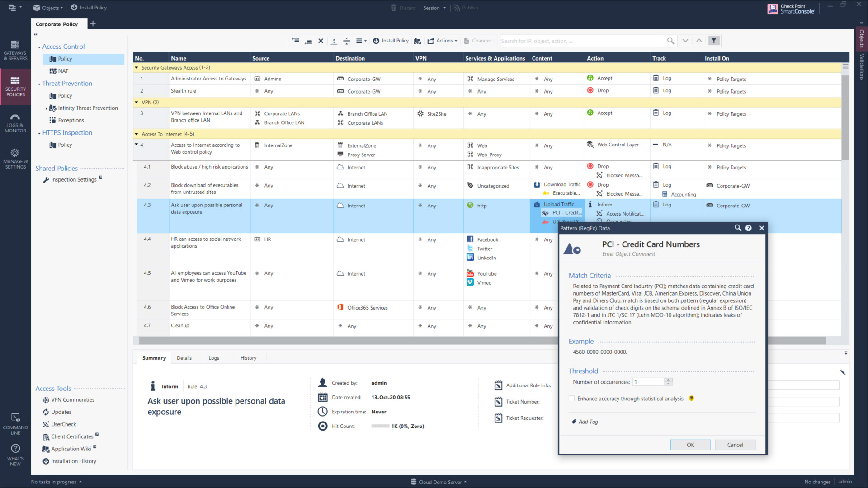868x488 pixels.
Task: Open search within the Pattern dialog
Action: (x=737, y=228)
